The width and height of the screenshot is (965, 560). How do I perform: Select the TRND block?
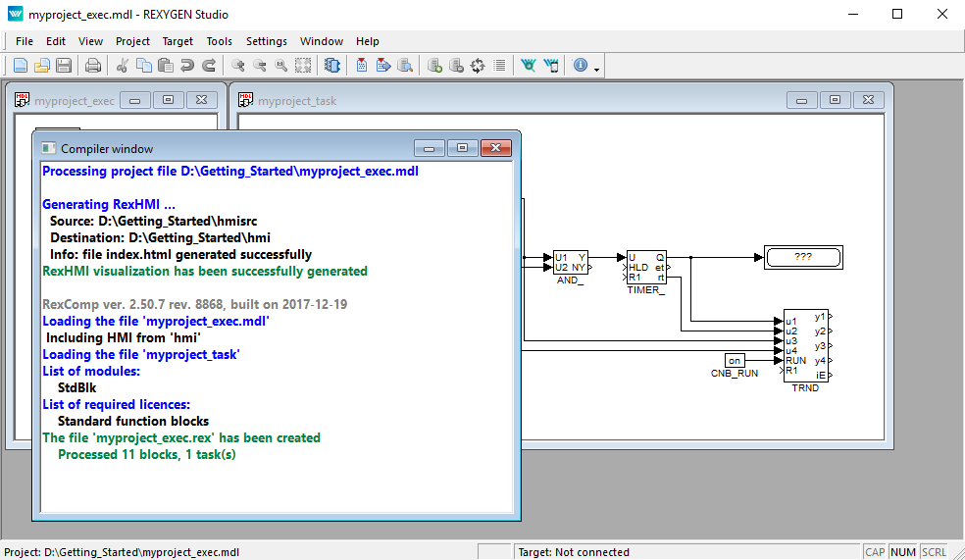click(x=805, y=346)
